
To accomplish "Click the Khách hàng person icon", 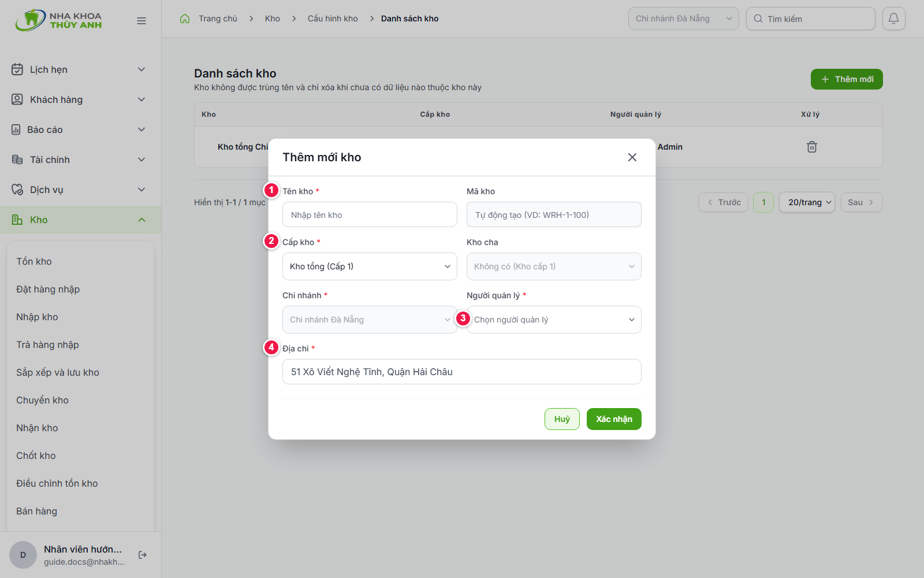I will pyautogui.click(x=17, y=99).
